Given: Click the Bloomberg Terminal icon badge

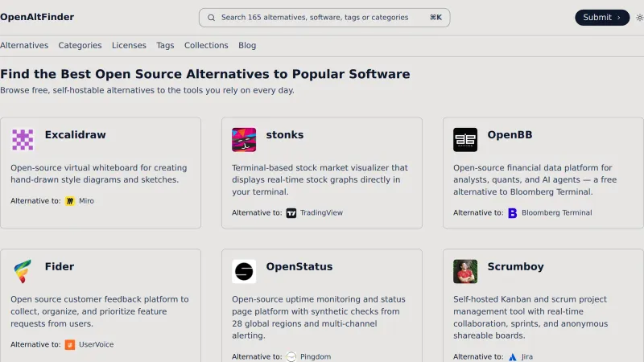Looking at the screenshot, I should pyautogui.click(x=513, y=213).
